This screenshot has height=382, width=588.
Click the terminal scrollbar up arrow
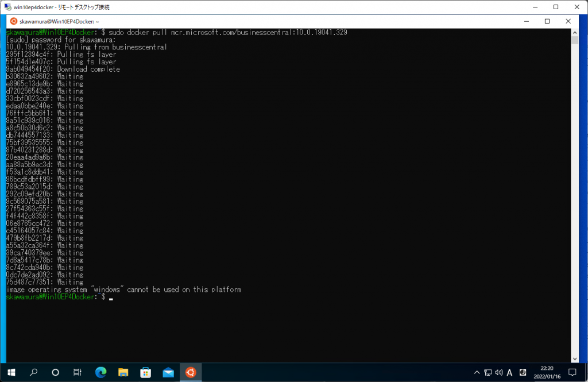pyautogui.click(x=574, y=33)
